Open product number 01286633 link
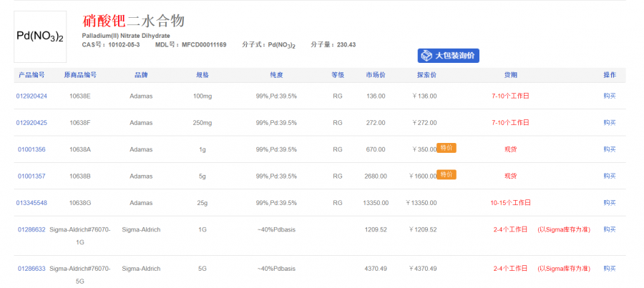The height and width of the screenshot is (288, 644). (31, 269)
